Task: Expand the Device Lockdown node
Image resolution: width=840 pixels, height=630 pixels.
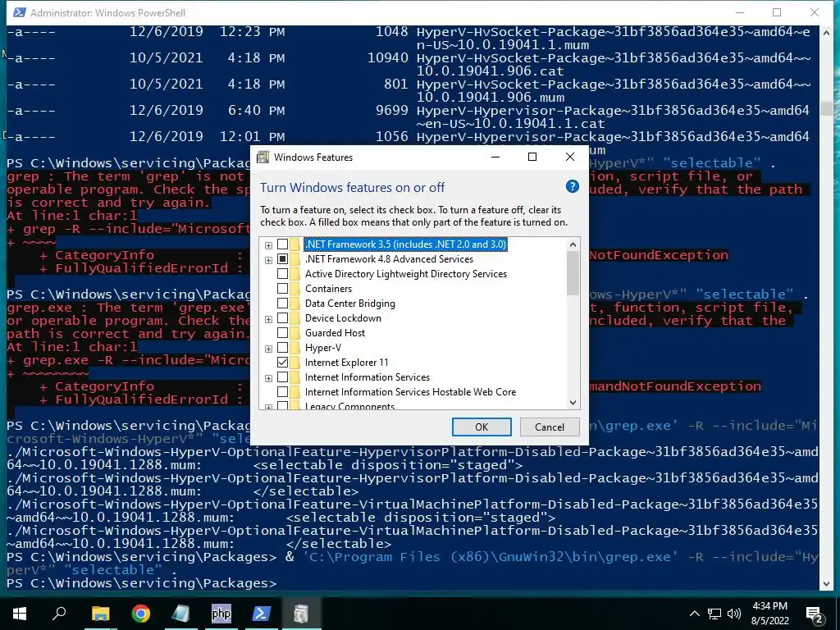Action: pyautogui.click(x=268, y=319)
